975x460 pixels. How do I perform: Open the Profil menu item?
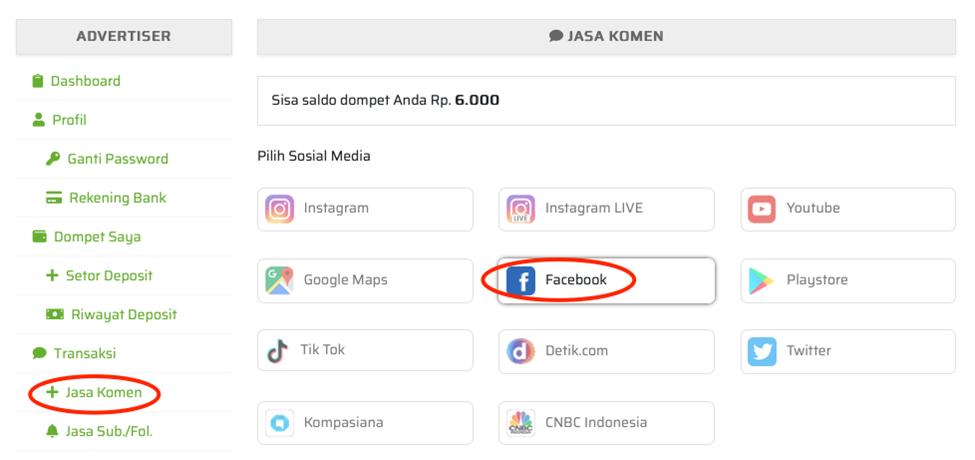pyautogui.click(x=59, y=120)
